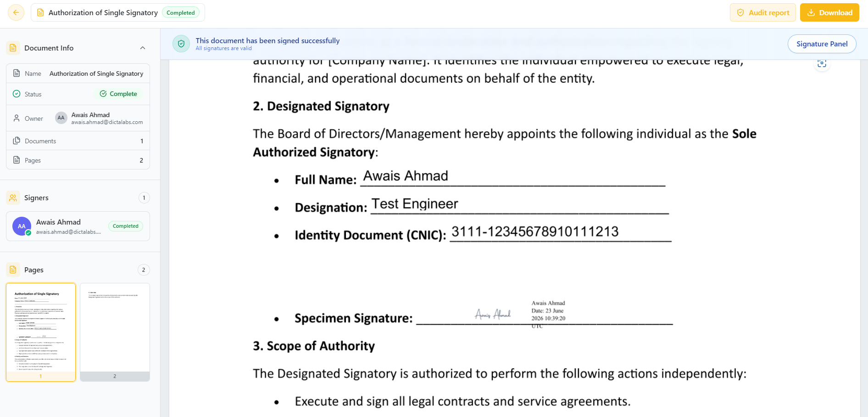Open page 1 thumbnail
The width and height of the screenshot is (868, 417).
click(x=41, y=332)
